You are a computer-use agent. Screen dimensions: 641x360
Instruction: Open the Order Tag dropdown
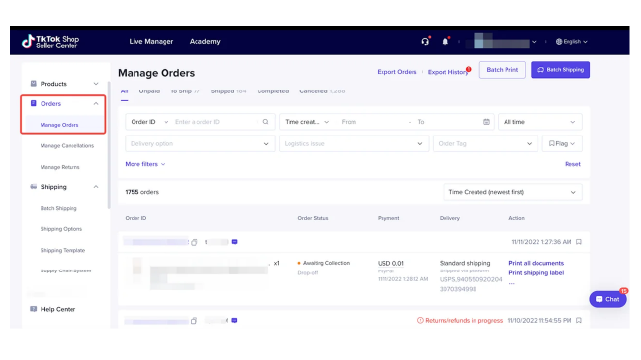(485, 143)
